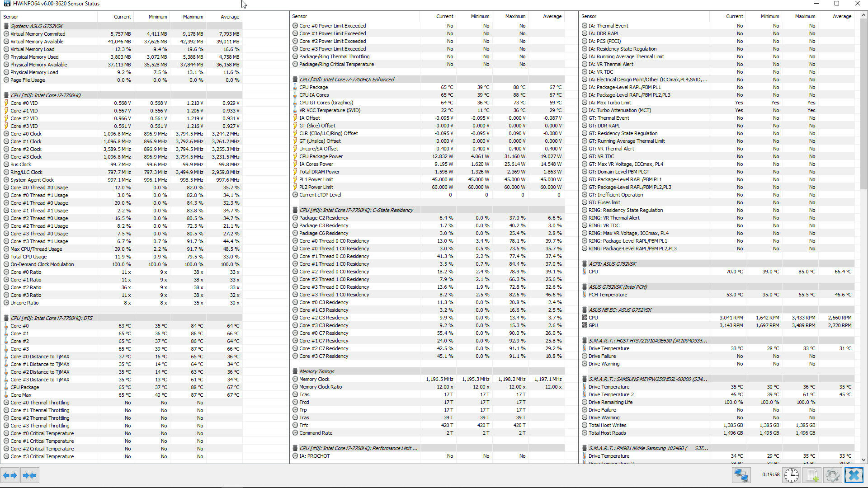Select the Core Max temperature row

click(122, 395)
